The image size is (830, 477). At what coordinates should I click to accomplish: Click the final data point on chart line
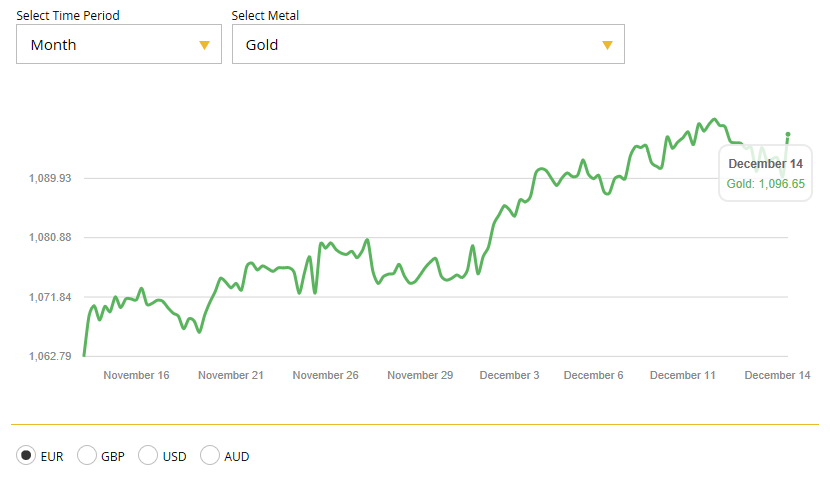tap(788, 134)
